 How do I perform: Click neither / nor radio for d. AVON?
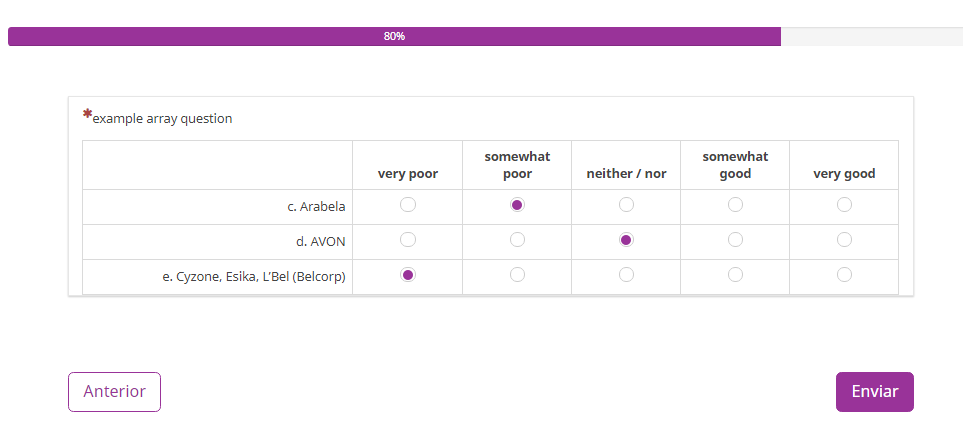click(626, 239)
